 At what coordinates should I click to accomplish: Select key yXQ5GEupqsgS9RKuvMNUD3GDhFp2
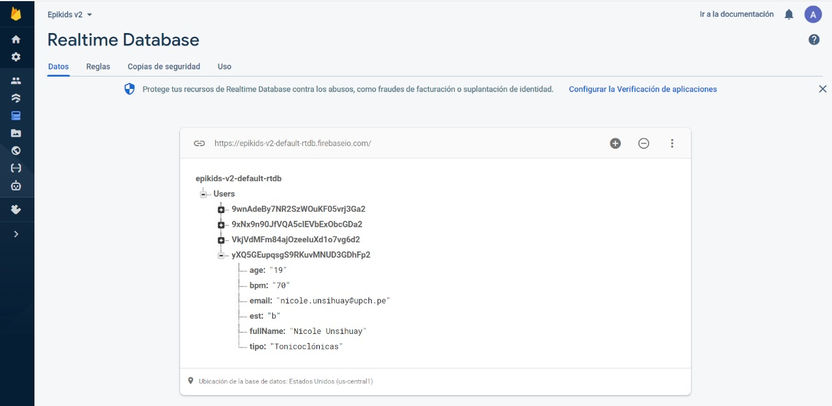[x=301, y=255]
